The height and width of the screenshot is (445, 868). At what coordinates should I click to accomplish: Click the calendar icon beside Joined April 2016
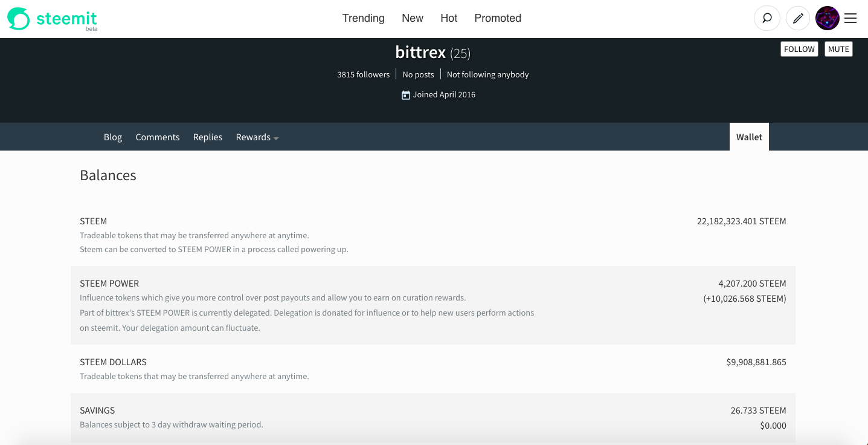click(406, 95)
